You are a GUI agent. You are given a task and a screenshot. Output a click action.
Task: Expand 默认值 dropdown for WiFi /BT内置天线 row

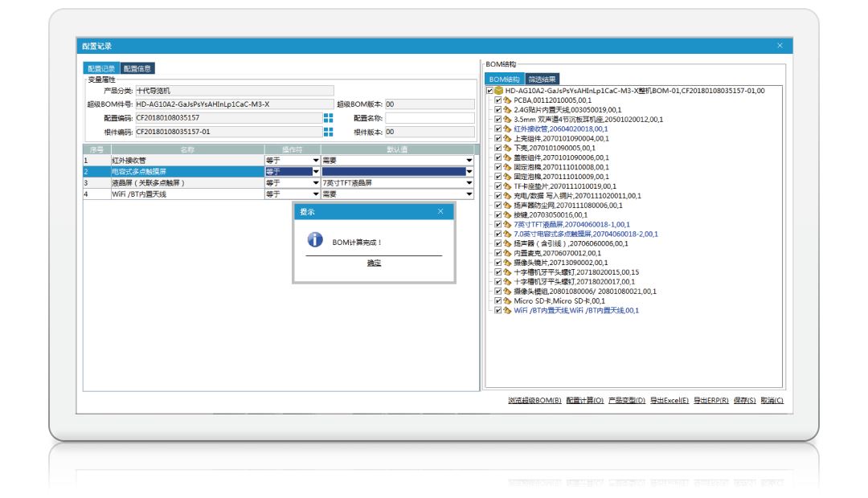(469, 194)
